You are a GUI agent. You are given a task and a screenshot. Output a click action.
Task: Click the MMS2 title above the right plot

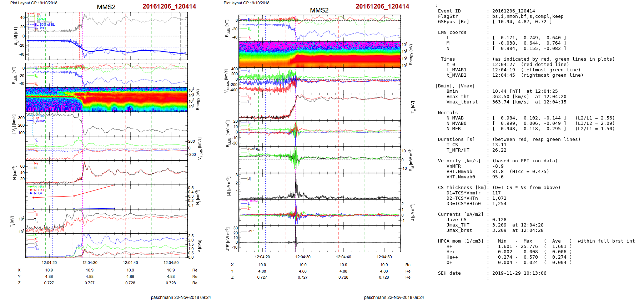click(319, 10)
